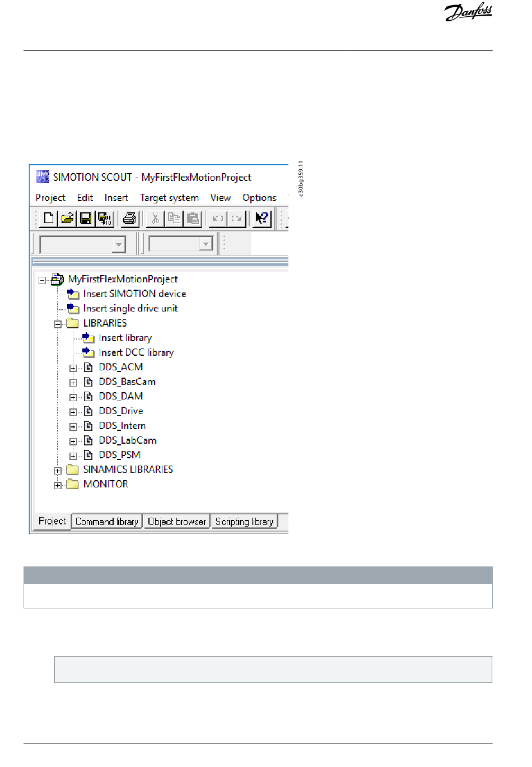Expand the DDS_BasCam library node

pos(73,383)
